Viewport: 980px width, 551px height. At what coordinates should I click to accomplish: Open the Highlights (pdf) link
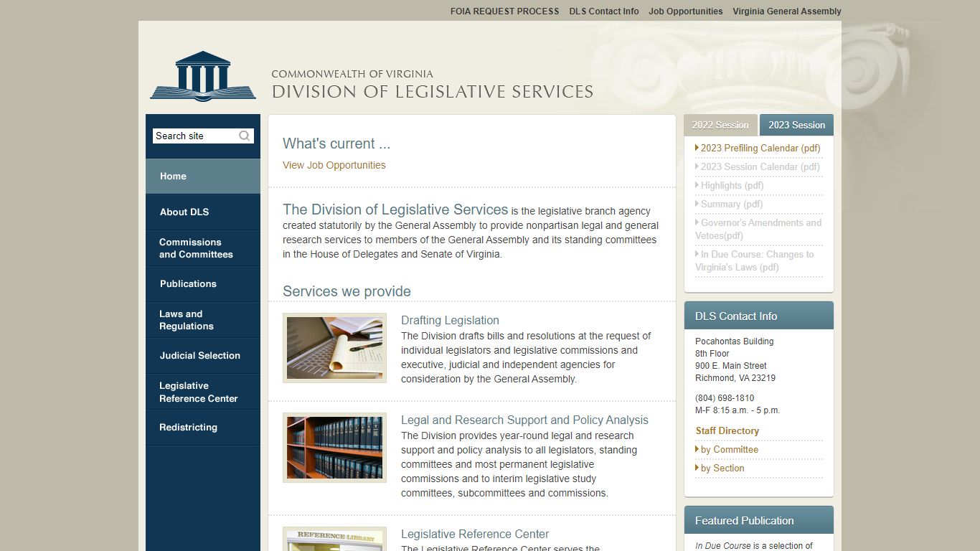click(732, 185)
